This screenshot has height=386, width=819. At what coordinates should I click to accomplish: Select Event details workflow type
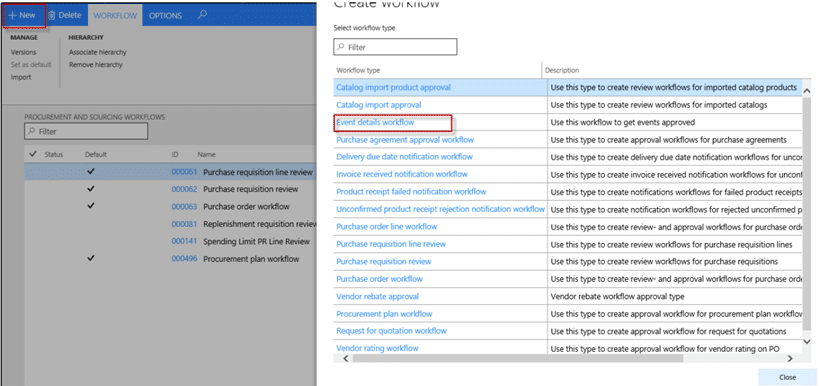pos(376,122)
